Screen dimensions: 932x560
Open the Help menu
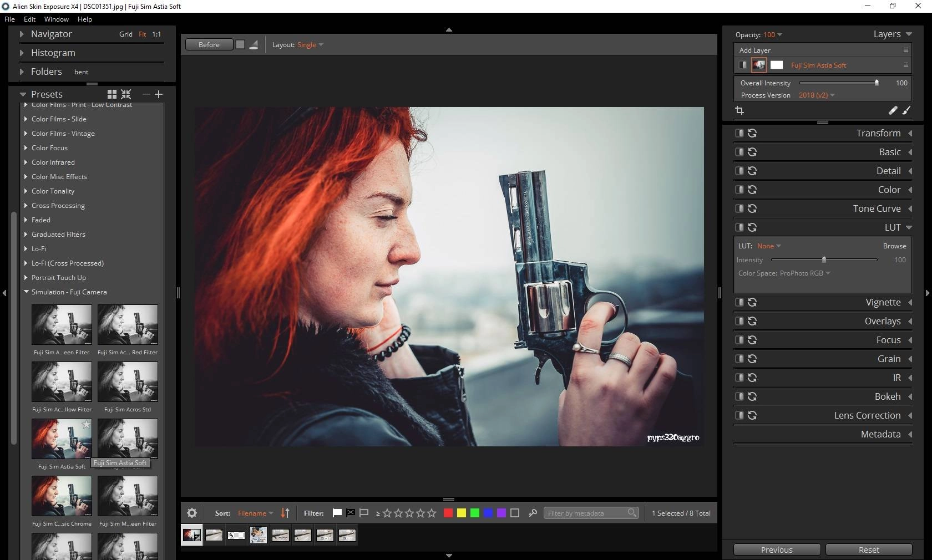85,19
